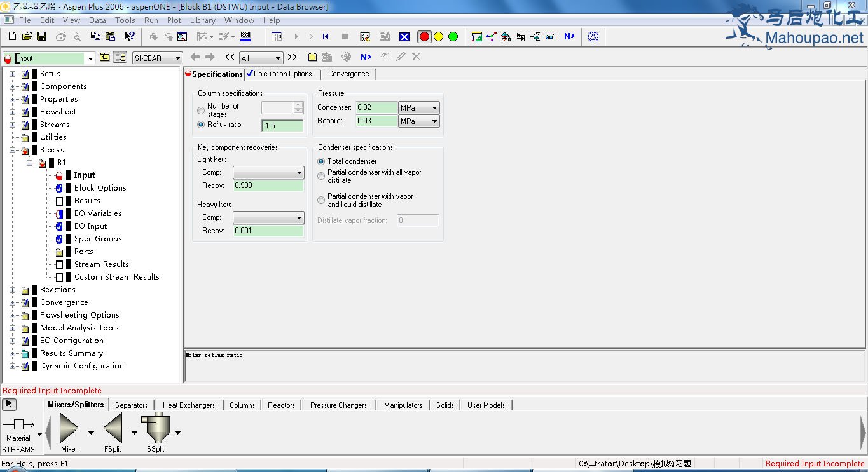Viewport: 868px width, 472px height.
Task: Click the flowsheet connection tool icon
Action: pyautogui.click(x=491, y=37)
